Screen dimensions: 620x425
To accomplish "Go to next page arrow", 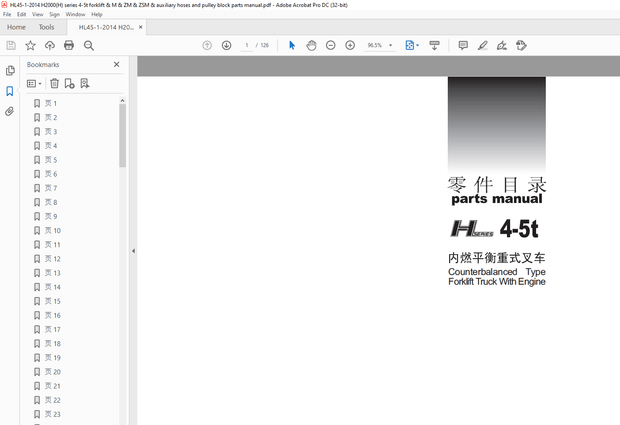I will (x=227, y=45).
